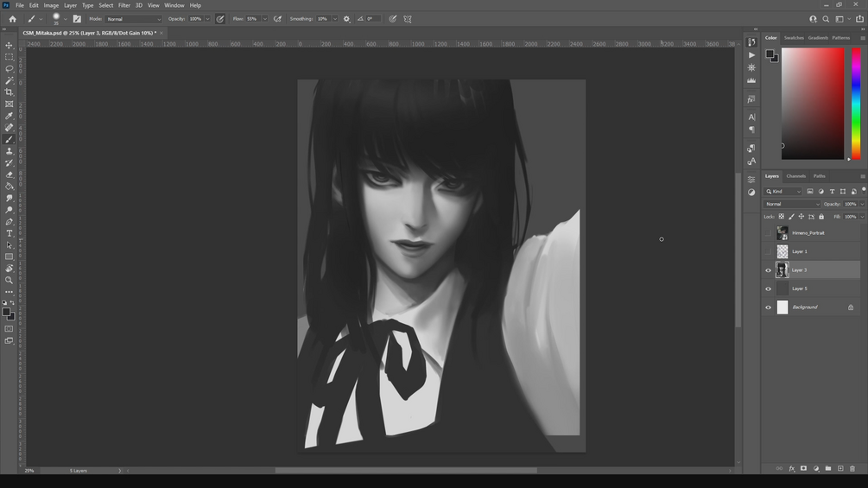This screenshot has height=488, width=868.
Task: Click delete layer trash button
Action: pos(852,469)
